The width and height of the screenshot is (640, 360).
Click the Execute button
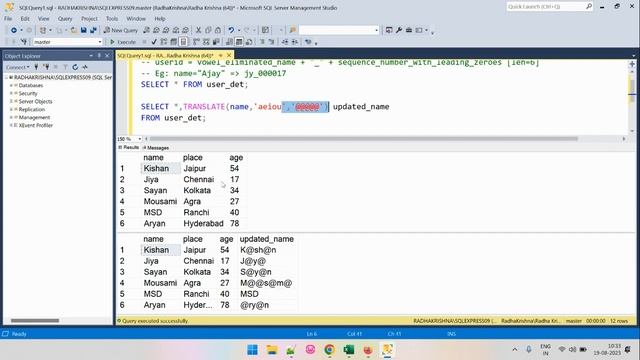point(123,42)
